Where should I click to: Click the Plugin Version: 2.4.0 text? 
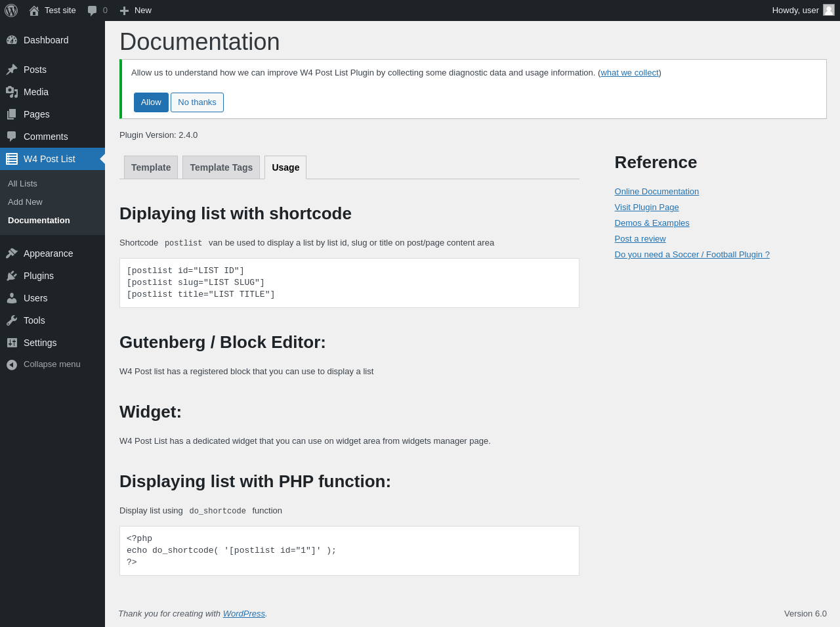coord(159,135)
